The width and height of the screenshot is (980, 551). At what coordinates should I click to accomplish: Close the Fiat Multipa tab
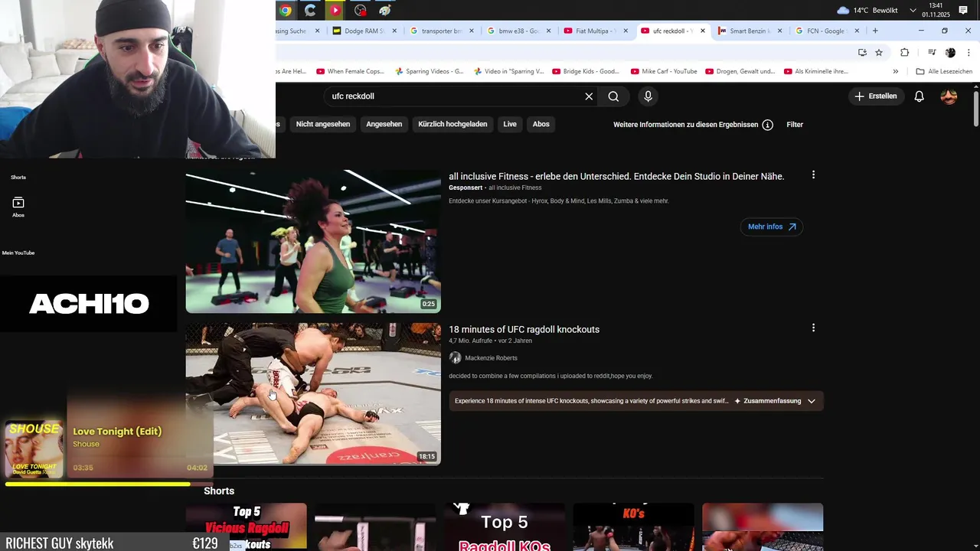626,31
